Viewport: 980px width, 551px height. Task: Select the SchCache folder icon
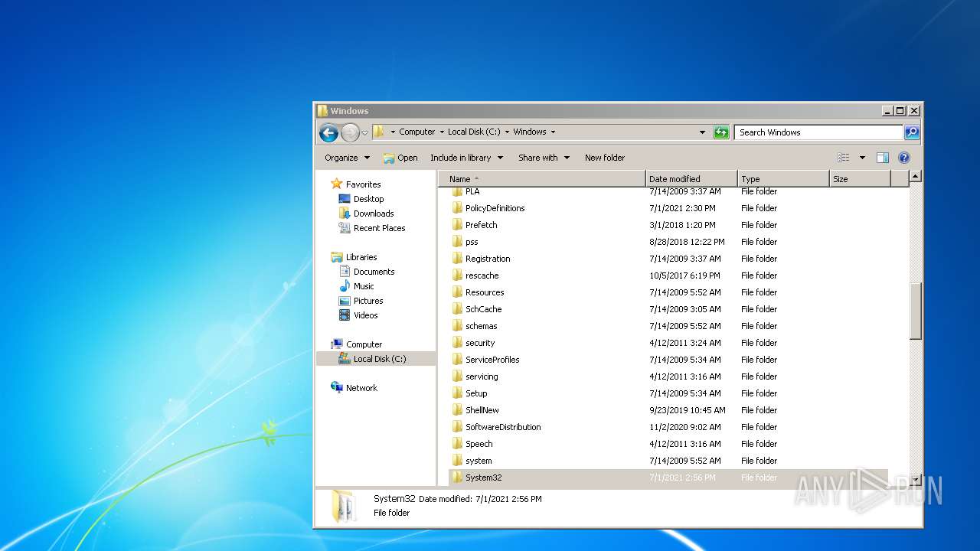(457, 309)
